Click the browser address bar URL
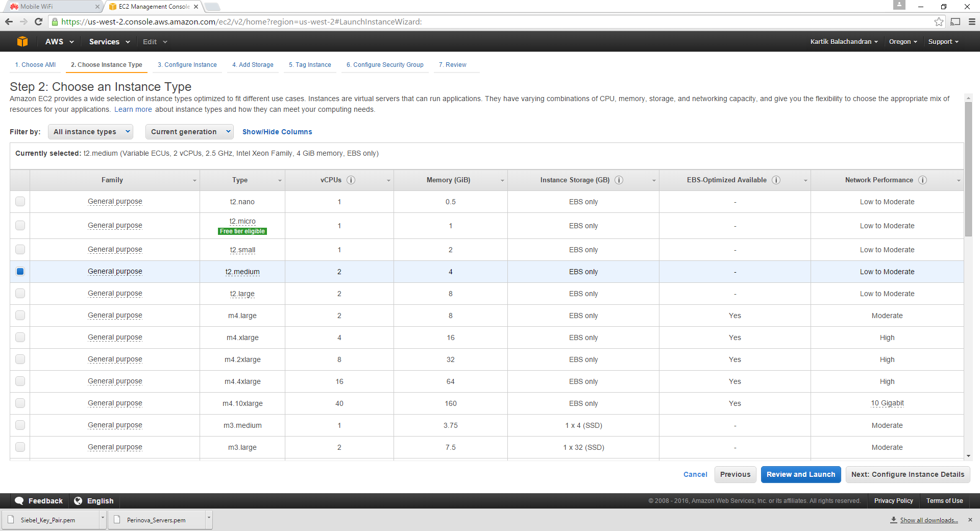 [241, 21]
